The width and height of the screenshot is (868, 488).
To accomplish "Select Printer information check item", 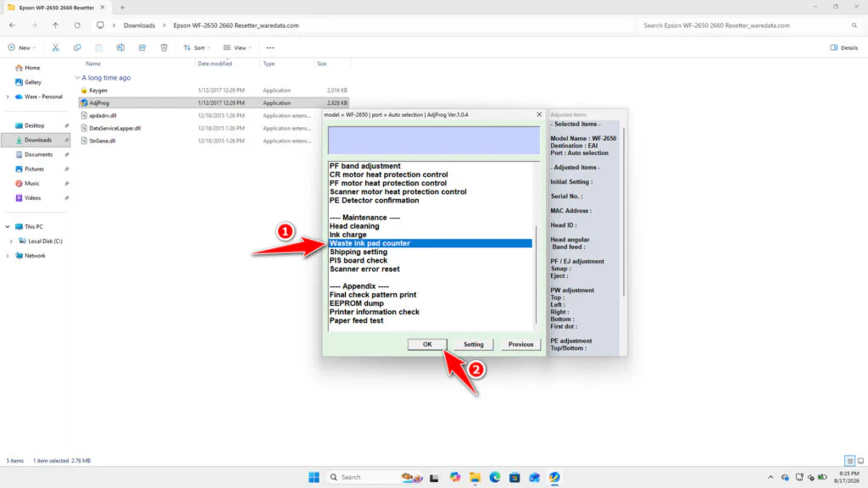I will [374, 312].
